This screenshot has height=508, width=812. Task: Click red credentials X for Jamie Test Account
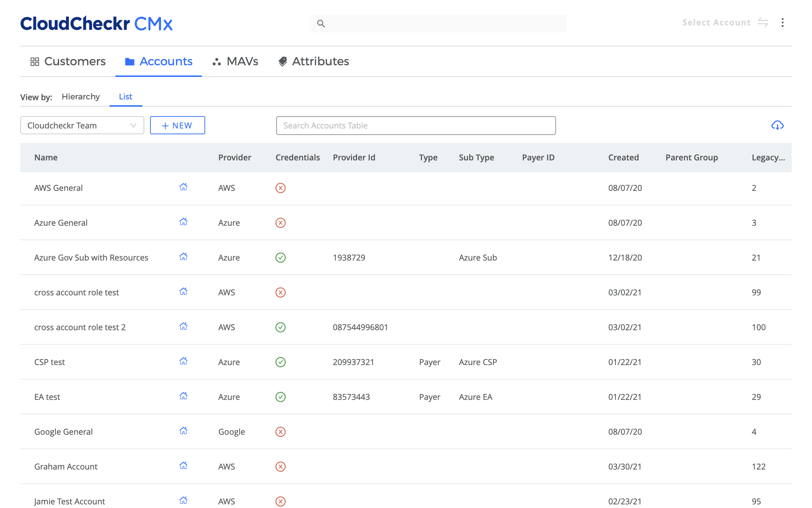(281, 501)
